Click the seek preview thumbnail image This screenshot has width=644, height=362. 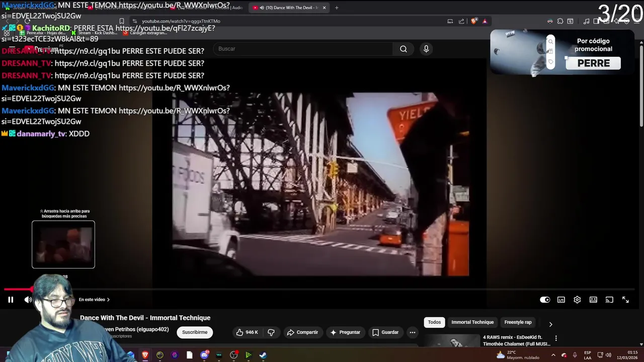point(63,244)
